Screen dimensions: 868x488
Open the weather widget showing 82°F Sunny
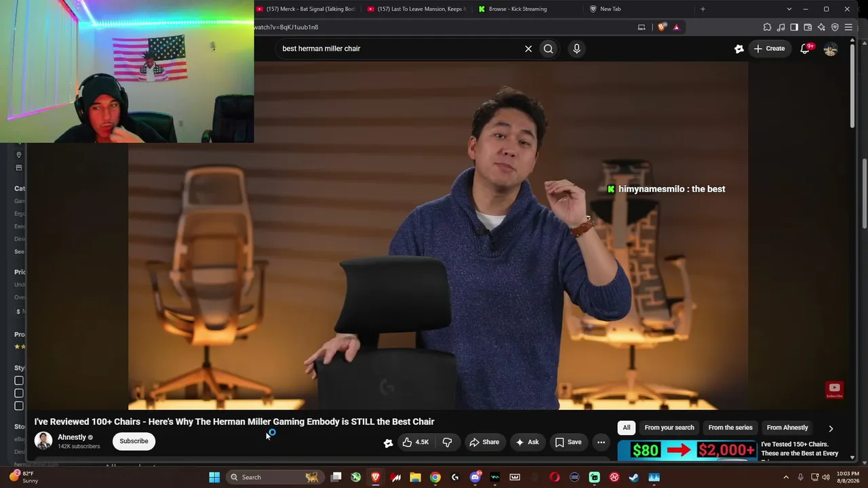[24, 477]
